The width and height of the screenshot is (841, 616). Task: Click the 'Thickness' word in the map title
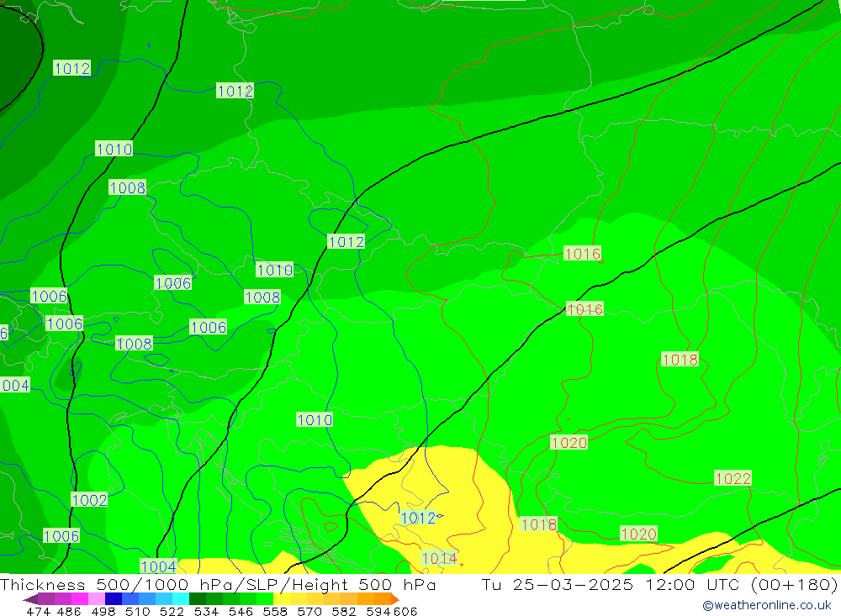pos(43,584)
